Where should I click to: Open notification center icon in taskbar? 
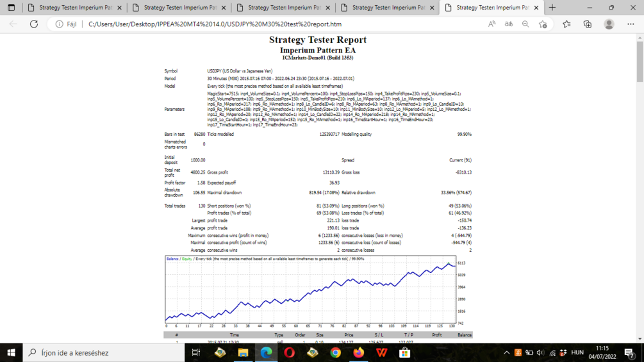coord(629,352)
